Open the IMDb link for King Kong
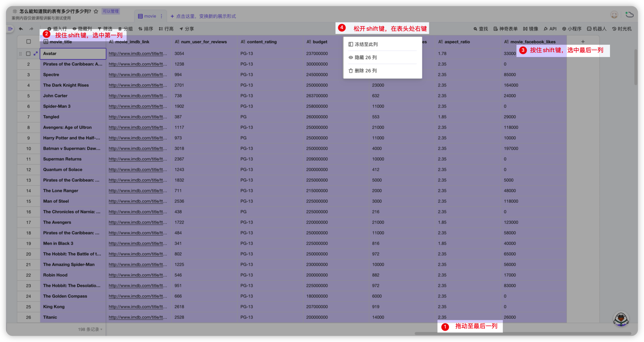The image size is (644, 342). 138,307
